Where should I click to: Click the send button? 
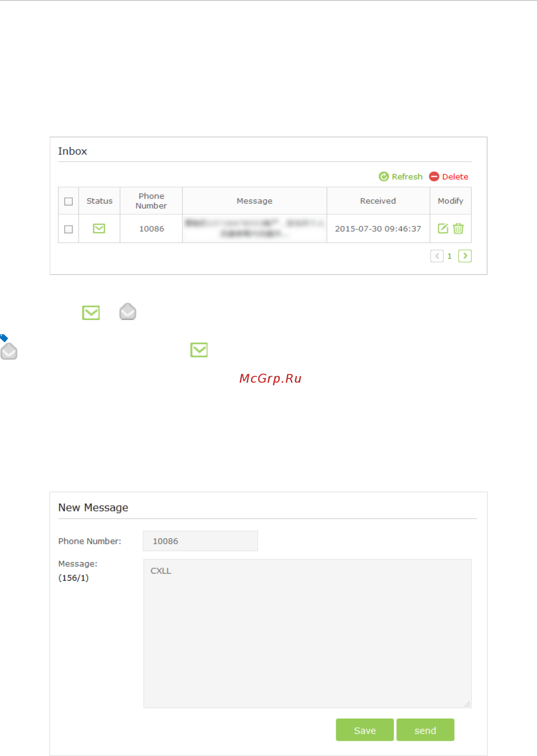click(425, 730)
